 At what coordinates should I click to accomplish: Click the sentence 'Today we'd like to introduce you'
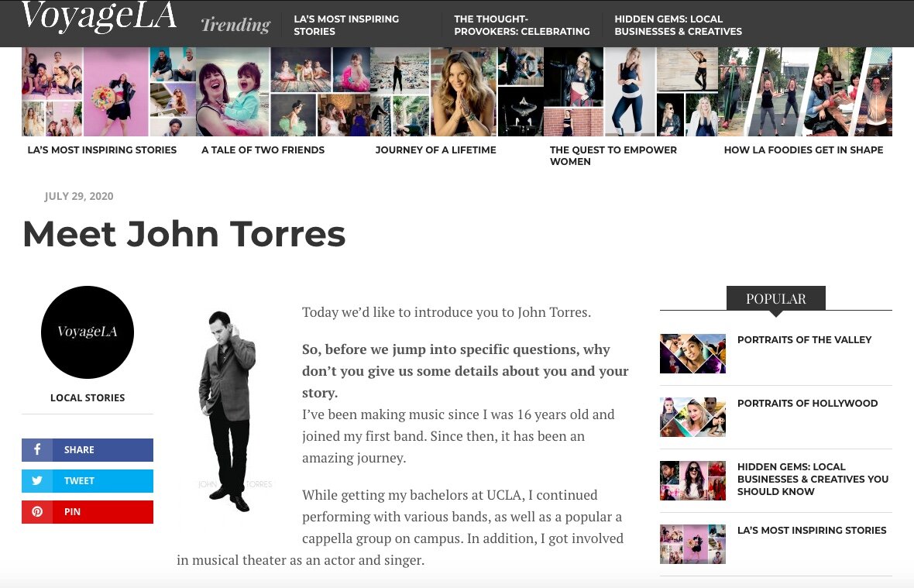point(446,312)
